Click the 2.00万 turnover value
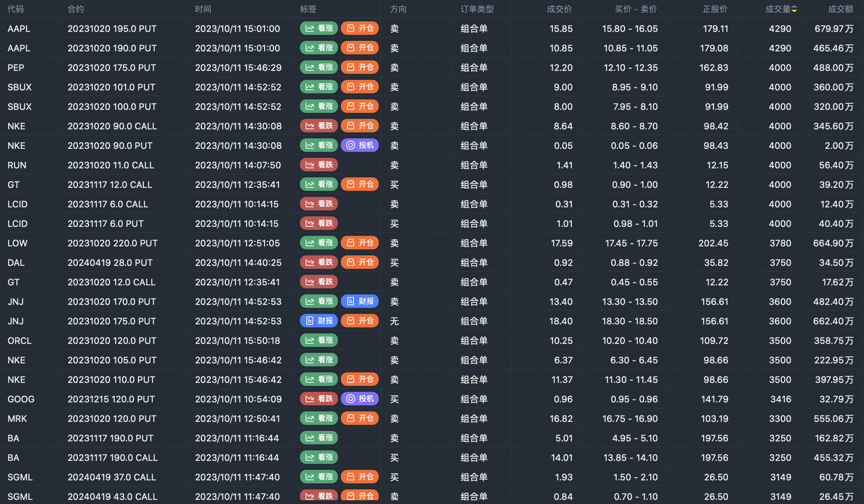The width and height of the screenshot is (864, 504). pos(839,145)
